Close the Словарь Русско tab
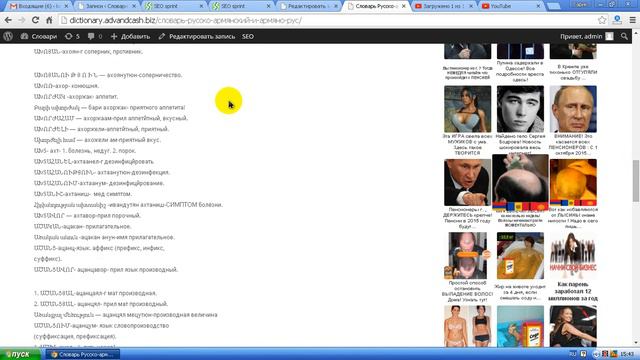 403,6
